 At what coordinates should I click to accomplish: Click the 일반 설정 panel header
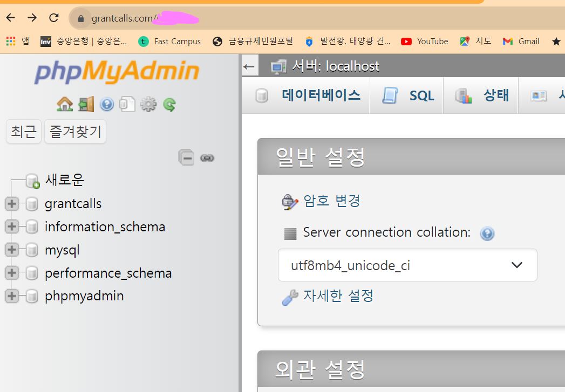411,157
